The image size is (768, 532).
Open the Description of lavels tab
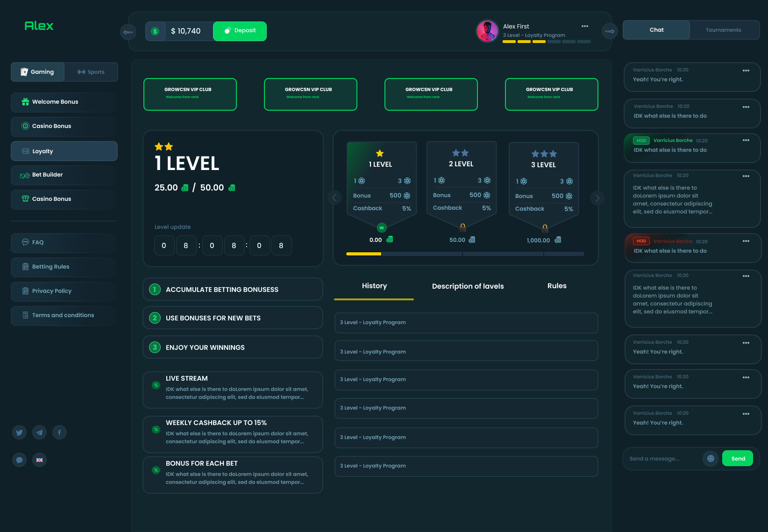pos(468,286)
